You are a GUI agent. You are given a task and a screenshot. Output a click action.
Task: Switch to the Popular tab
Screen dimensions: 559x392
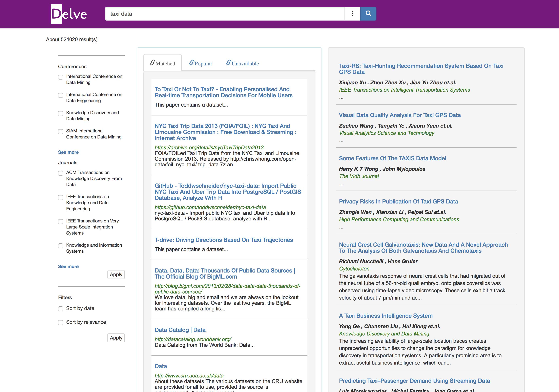click(x=201, y=63)
